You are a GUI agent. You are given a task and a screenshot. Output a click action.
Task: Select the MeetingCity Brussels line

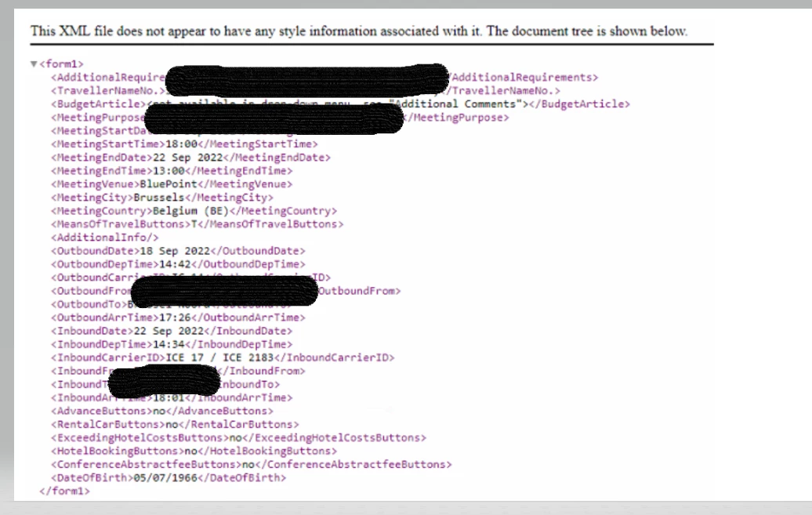tap(162, 198)
